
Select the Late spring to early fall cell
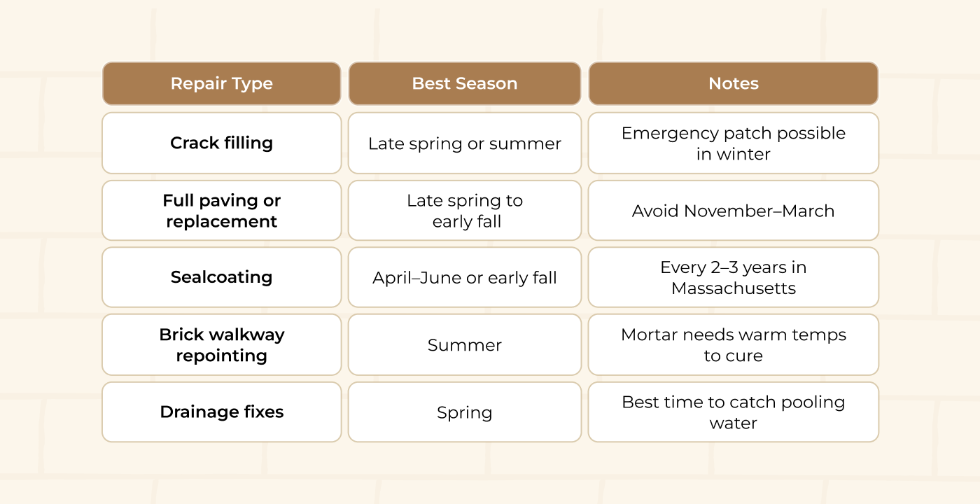click(x=465, y=211)
